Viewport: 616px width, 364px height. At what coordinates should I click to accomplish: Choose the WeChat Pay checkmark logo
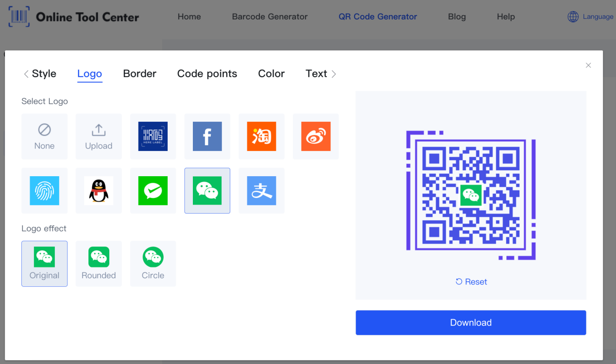[x=153, y=191]
